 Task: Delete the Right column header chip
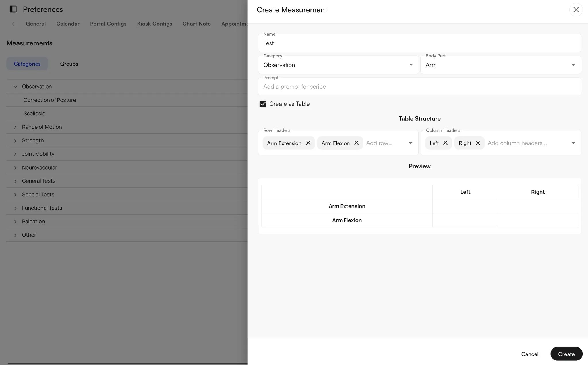(477, 143)
